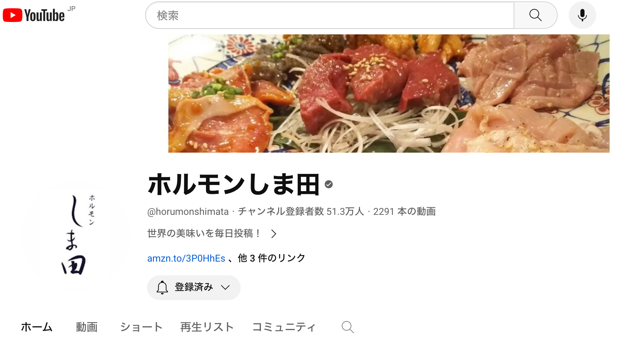Screen dimensions: 644x341
Task: Open the 登録済み subscription dropdown chevron
Action: 225,287
